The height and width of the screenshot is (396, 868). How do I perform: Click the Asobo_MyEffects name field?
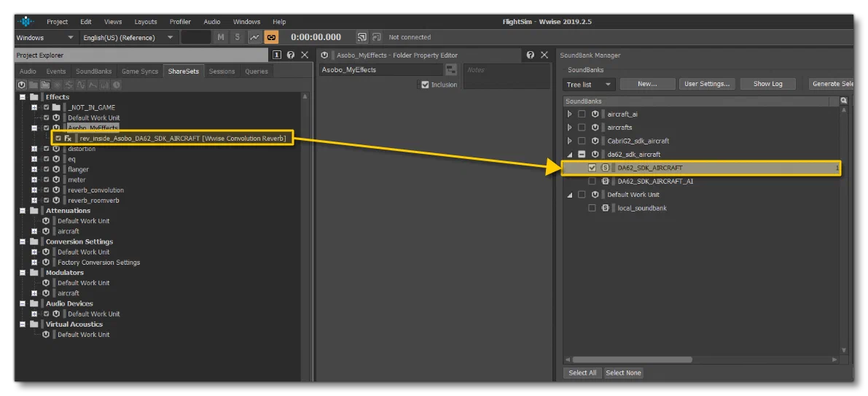[381, 70]
